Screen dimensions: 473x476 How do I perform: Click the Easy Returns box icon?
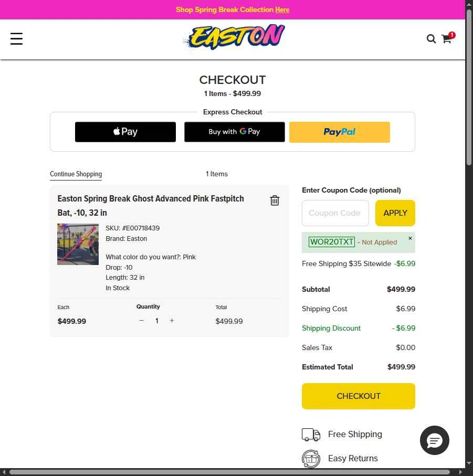click(311, 459)
